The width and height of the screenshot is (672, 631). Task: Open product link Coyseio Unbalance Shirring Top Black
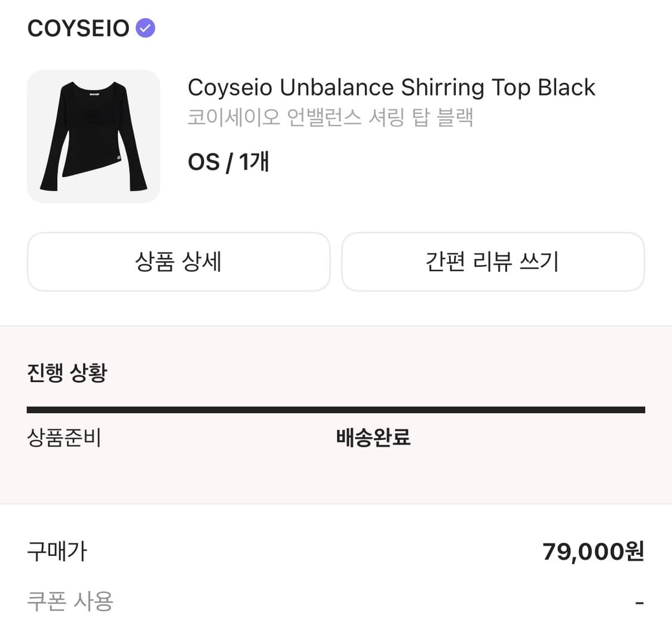click(x=391, y=87)
